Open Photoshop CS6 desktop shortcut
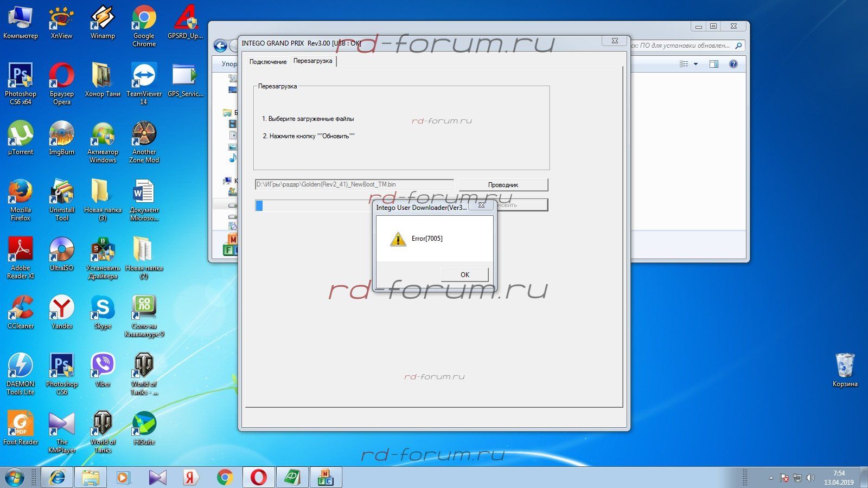Screen dimensions: 868x488 pyautogui.click(x=61, y=374)
